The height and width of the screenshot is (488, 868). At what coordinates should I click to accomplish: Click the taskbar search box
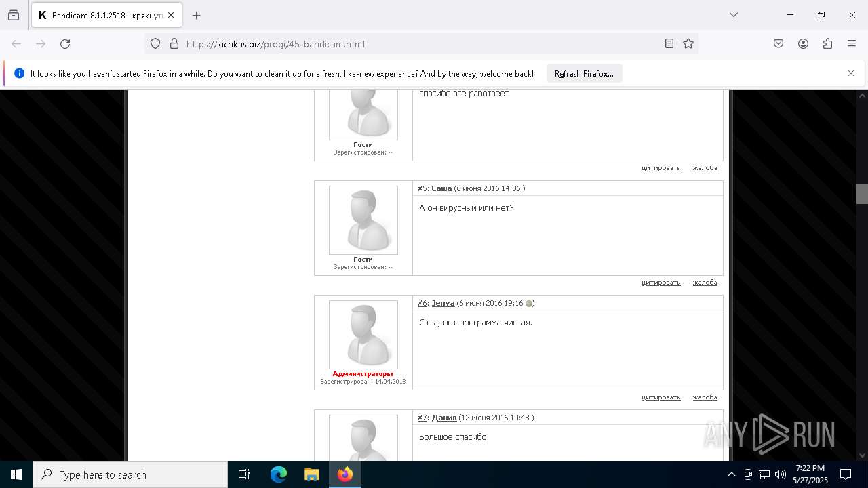pos(130,474)
